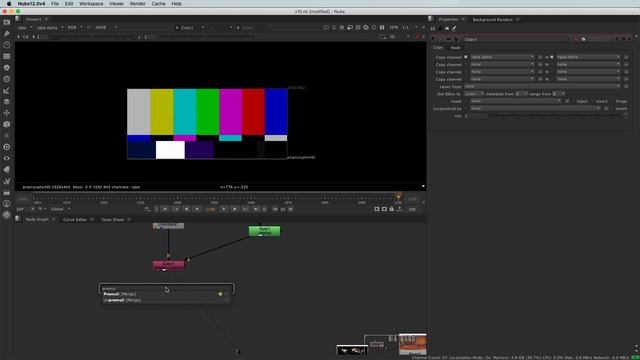Click the mix slider in Copy1 properties
Image resolution: width=640 pixels, height=360 pixels.
[555, 116]
